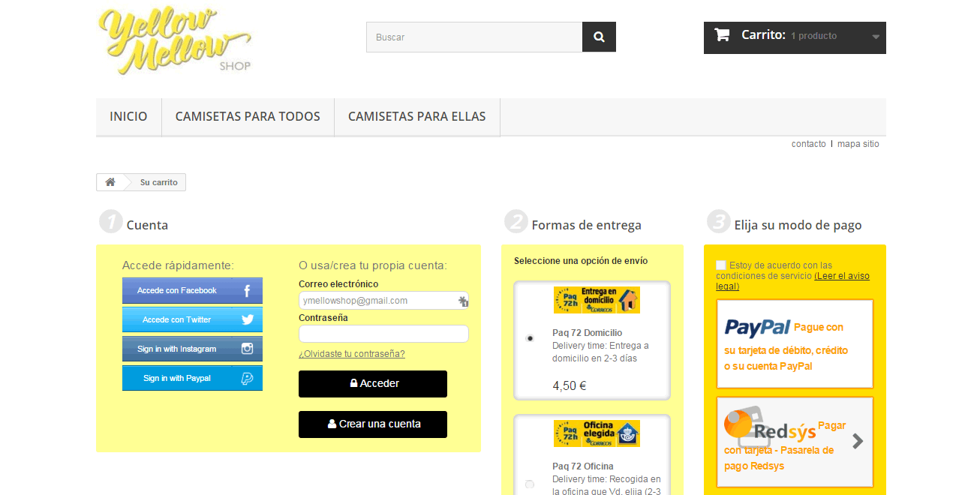980x495 pixels.
Task: Click Sign in with Paypal button
Action: pos(192,378)
